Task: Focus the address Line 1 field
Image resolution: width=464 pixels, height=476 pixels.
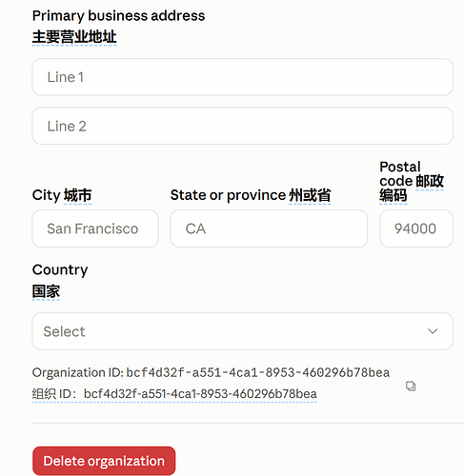Action: coord(242,77)
